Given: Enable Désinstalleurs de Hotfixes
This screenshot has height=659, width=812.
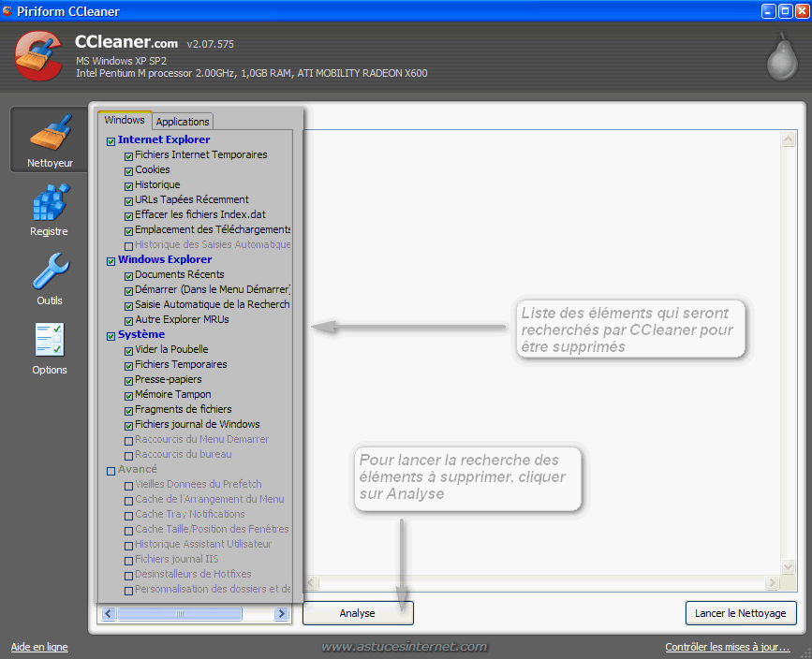Looking at the screenshot, I should (x=128, y=577).
